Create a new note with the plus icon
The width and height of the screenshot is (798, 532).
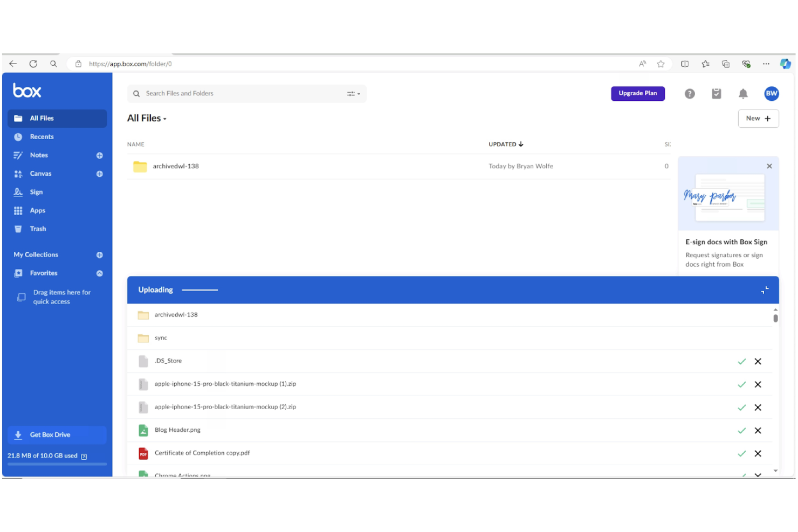(x=99, y=155)
